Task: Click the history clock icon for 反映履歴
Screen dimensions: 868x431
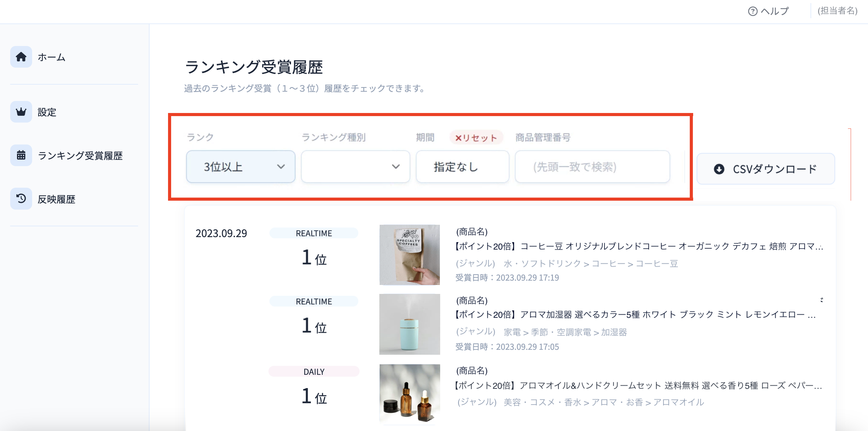Action: [x=21, y=199]
